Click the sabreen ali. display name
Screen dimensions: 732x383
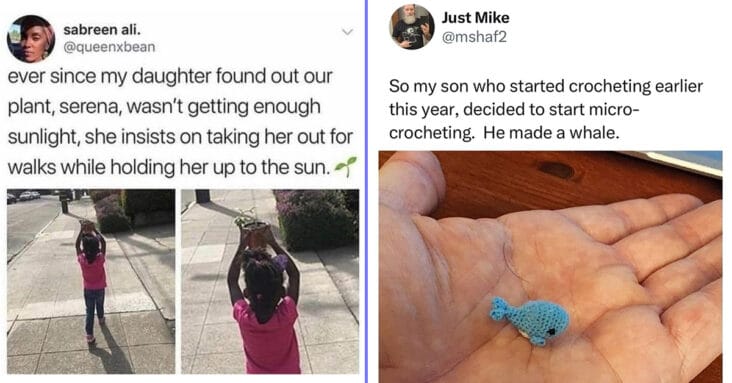point(102,29)
